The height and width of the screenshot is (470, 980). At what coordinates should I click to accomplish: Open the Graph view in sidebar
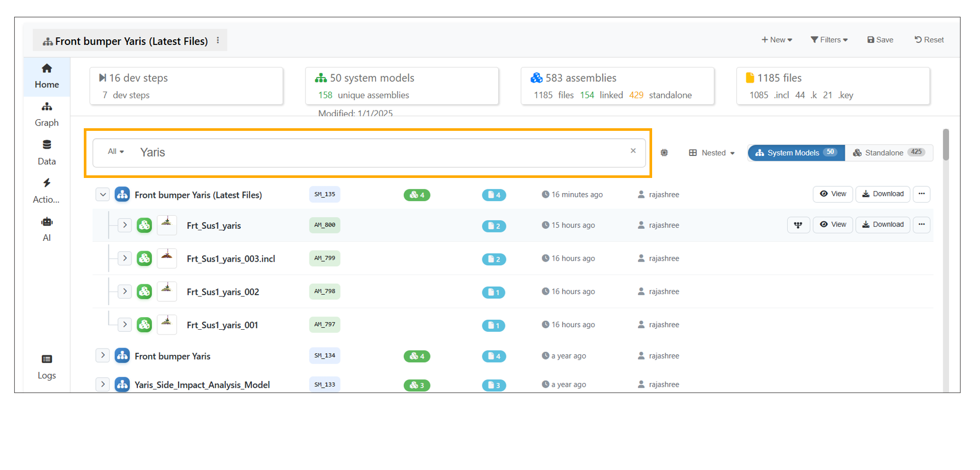[x=47, y=114]
